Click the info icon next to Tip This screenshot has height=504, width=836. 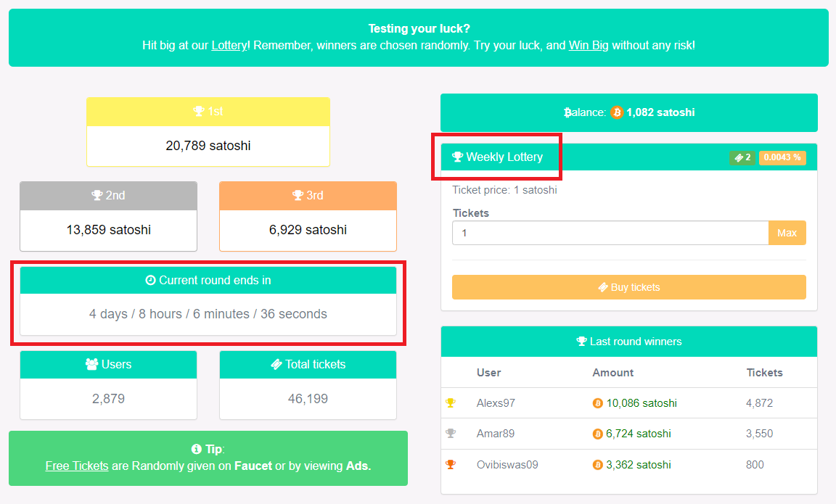[196, 449]
